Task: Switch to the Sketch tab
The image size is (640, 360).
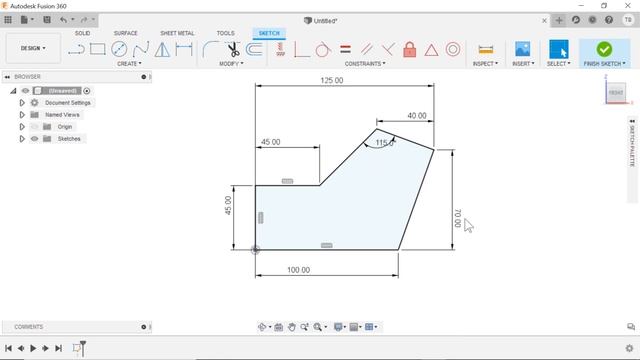Action: (x=269, y=33)
